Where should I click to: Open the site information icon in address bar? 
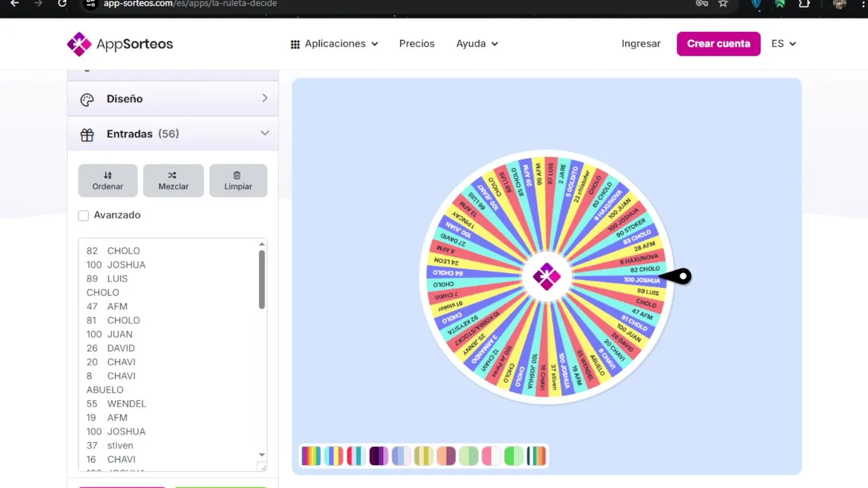point(91,3)
